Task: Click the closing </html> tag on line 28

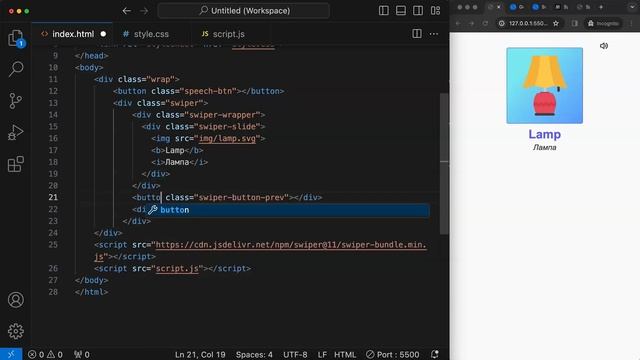Action: pos(91,292)
